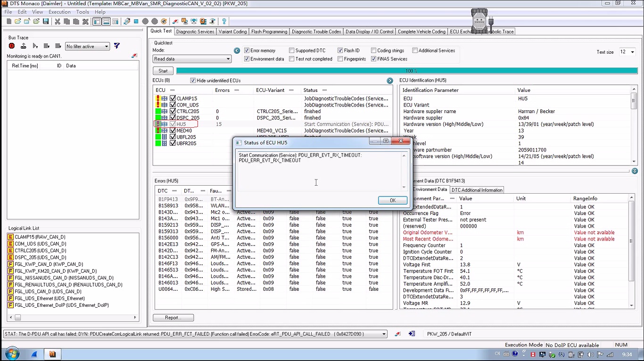Viewport: 644px width, 361px height.
Task: Click the Bus Trace filter funnel icon
Action: tap(117, 46)
